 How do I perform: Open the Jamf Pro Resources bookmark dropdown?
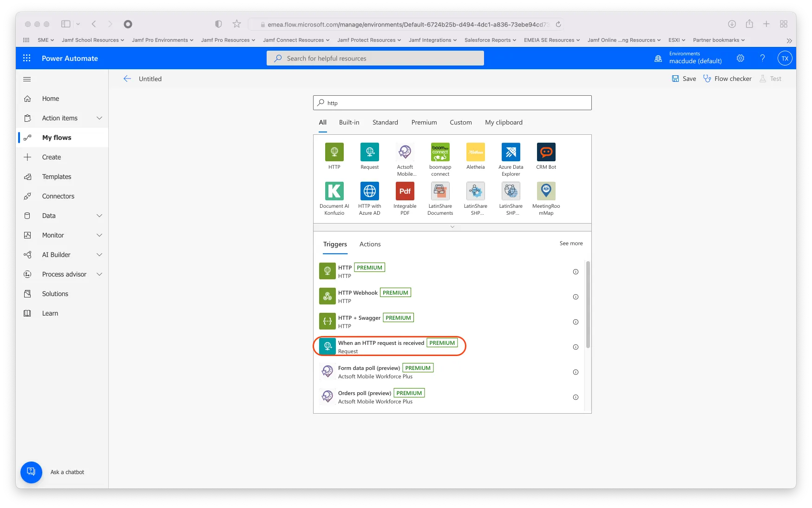pos(228,40)
